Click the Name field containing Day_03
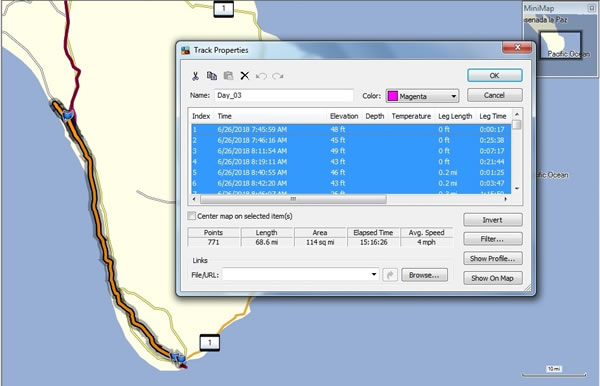600x386 pixels. [284, 96]
